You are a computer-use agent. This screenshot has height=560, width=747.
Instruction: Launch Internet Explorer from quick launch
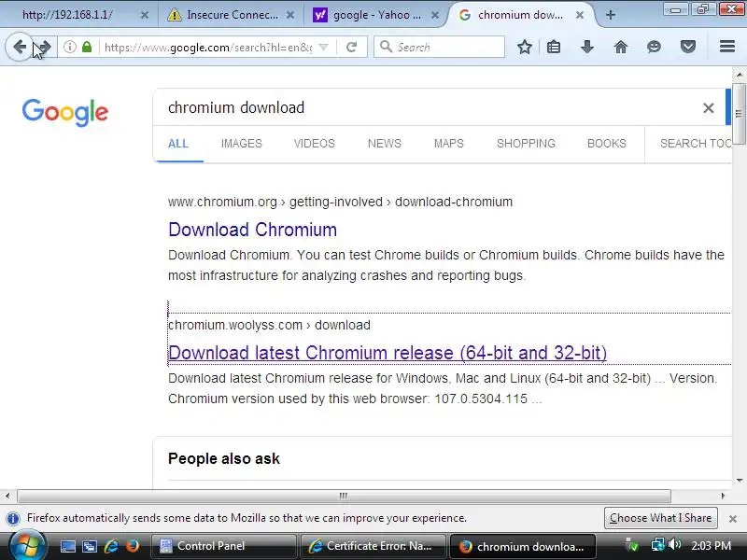point(111,546)
